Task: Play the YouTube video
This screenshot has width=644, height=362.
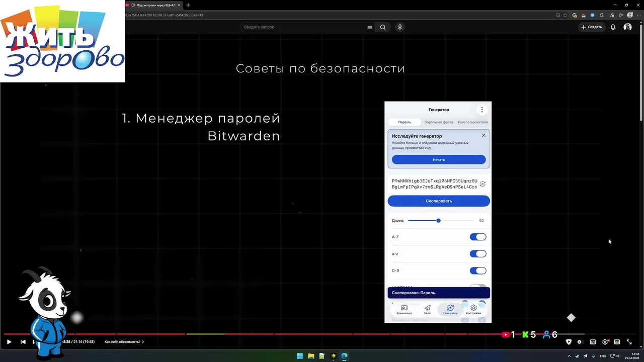Action: (x=9, y=342)
